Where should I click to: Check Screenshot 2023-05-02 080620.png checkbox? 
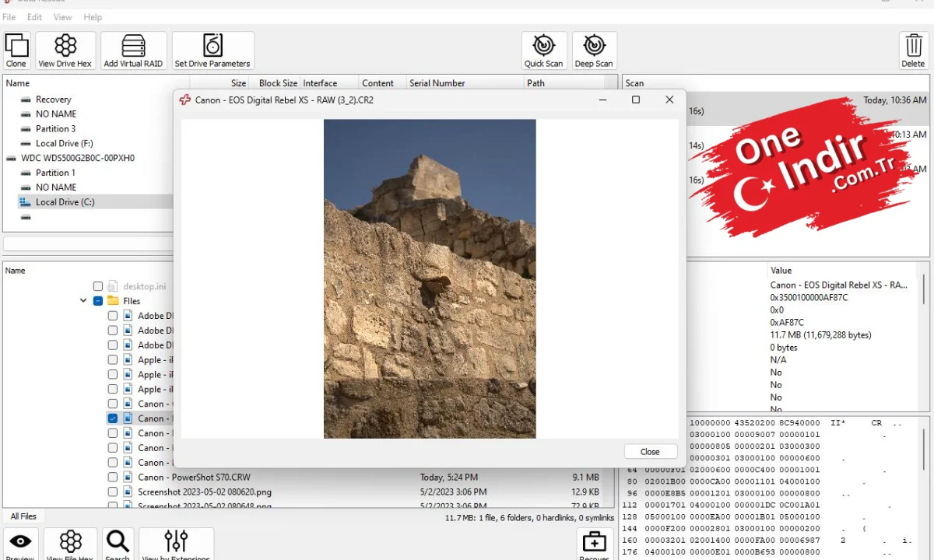(113, 492)
